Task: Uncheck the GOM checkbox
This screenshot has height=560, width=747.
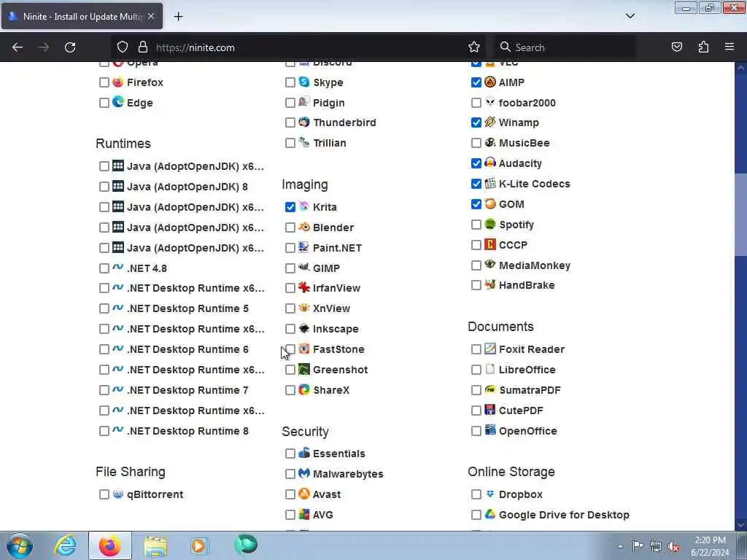Action: tap(476, 204)
